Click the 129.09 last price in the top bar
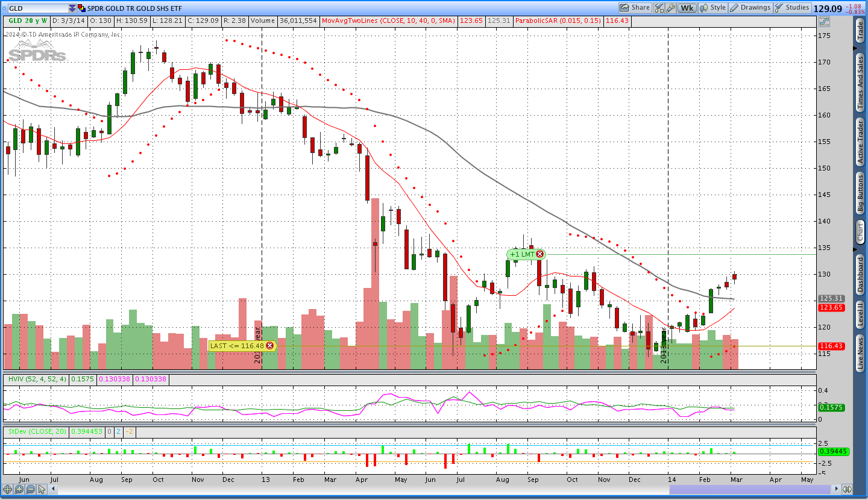The height and width of the screenshot is (500, 868). point(828,8)
